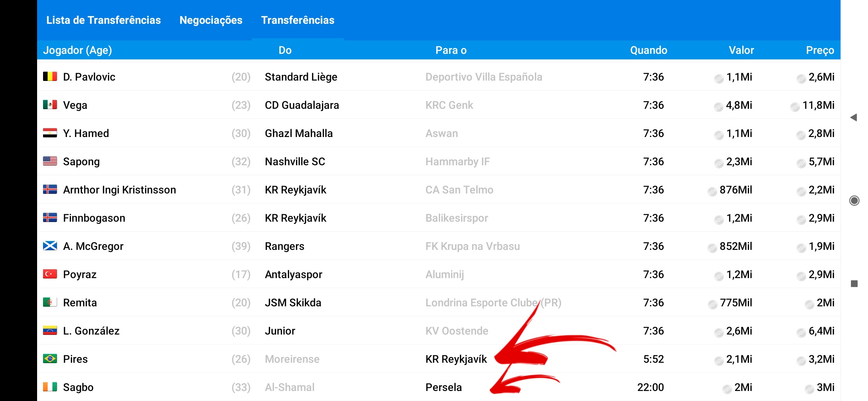
Task: Select the Transferências tab
Action: (x=297, y=20)
